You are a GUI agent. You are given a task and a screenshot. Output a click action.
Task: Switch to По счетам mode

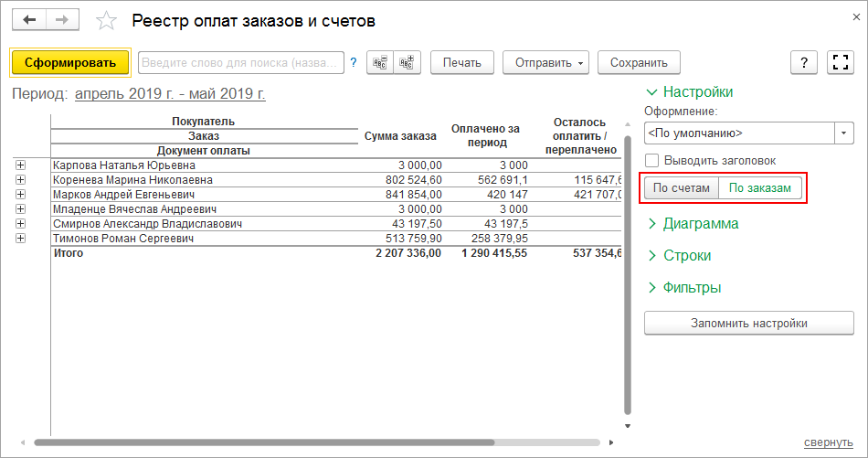coord(681,187)
